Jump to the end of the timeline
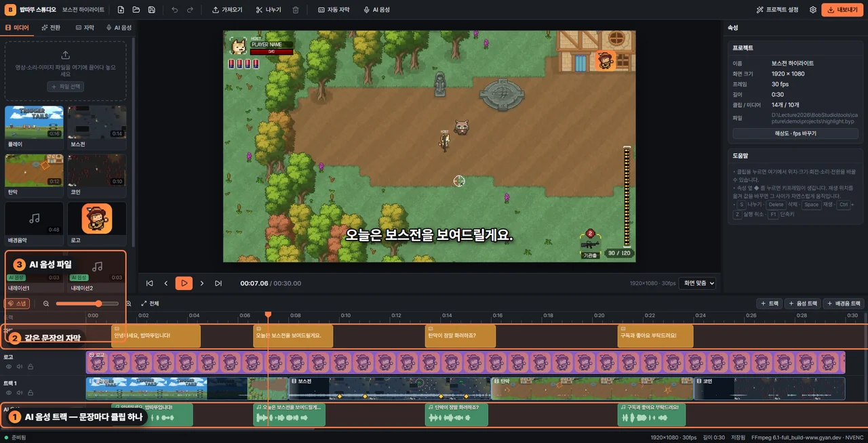Image resolution: width=868 pixels, height=443 pixels. (x=218, y=283)
